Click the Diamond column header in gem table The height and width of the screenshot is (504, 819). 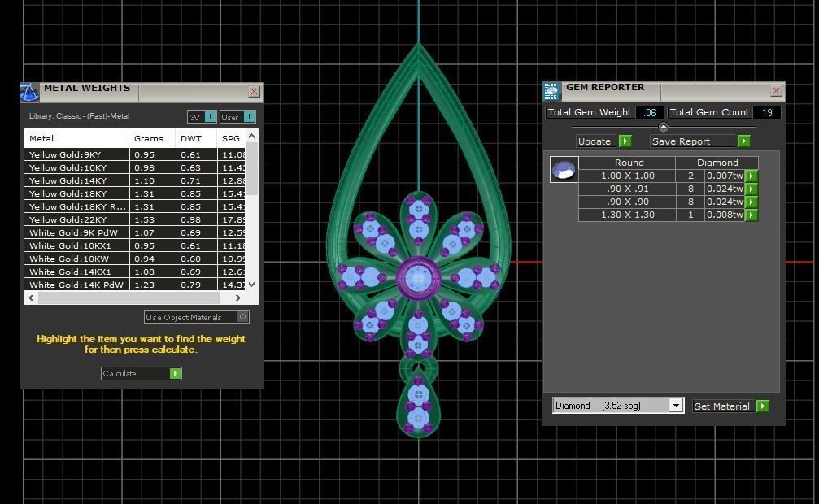pos(717,163)
